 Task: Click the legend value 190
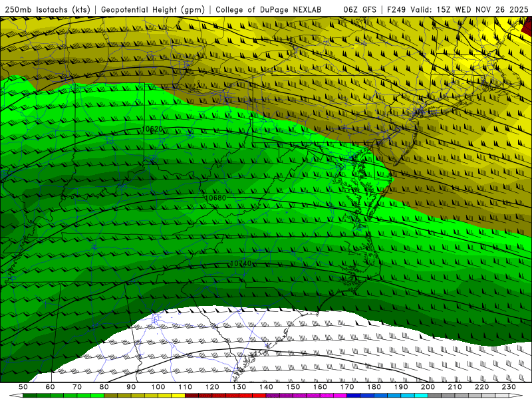[401, 387]
